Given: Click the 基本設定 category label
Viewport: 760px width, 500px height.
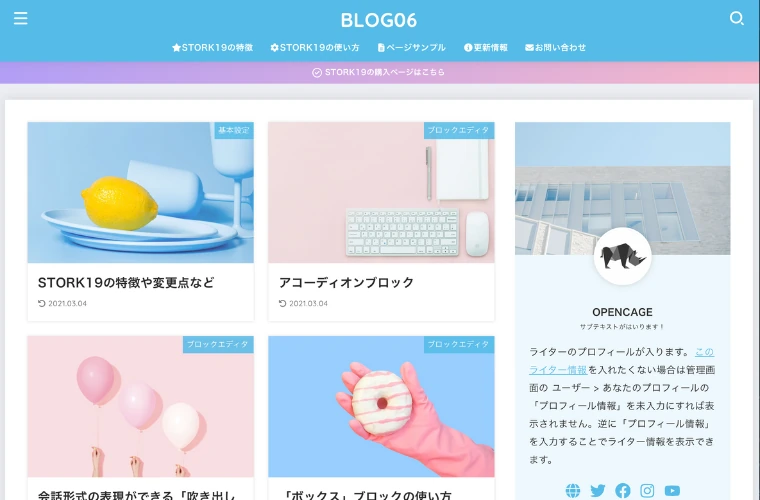Looking at the screenshot, I should coord(234,130).
